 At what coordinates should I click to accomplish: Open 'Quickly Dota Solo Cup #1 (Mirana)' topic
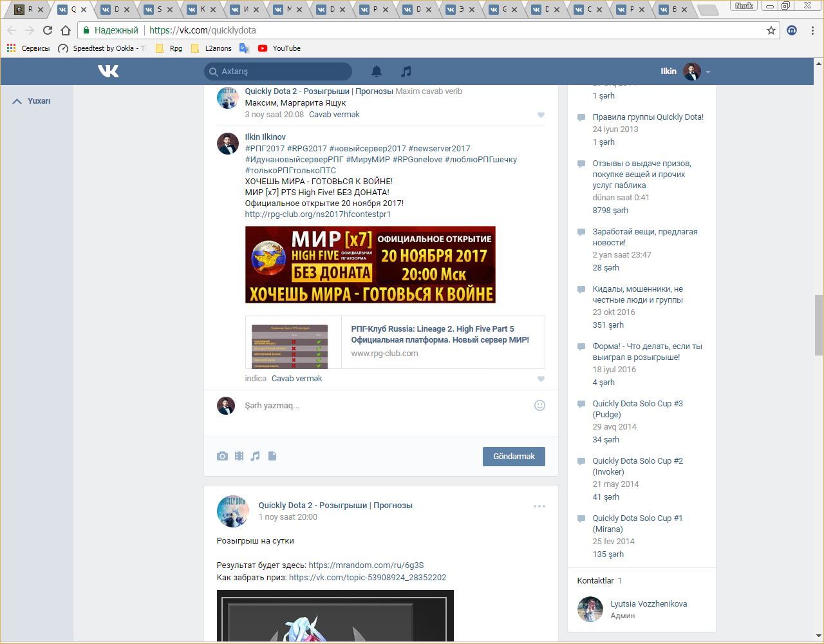pos(637,524)
